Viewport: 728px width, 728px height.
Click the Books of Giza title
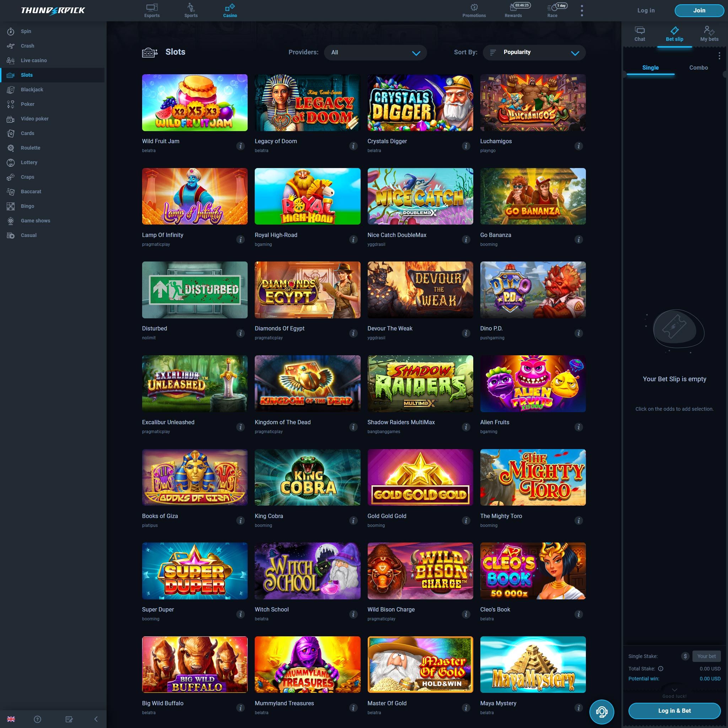click(x=160, y=516)
